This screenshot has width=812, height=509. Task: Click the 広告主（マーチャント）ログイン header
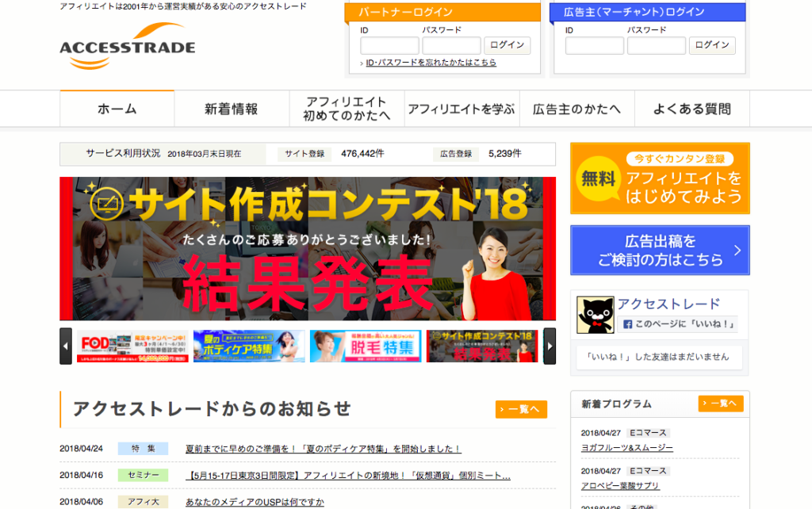[647, 12]
